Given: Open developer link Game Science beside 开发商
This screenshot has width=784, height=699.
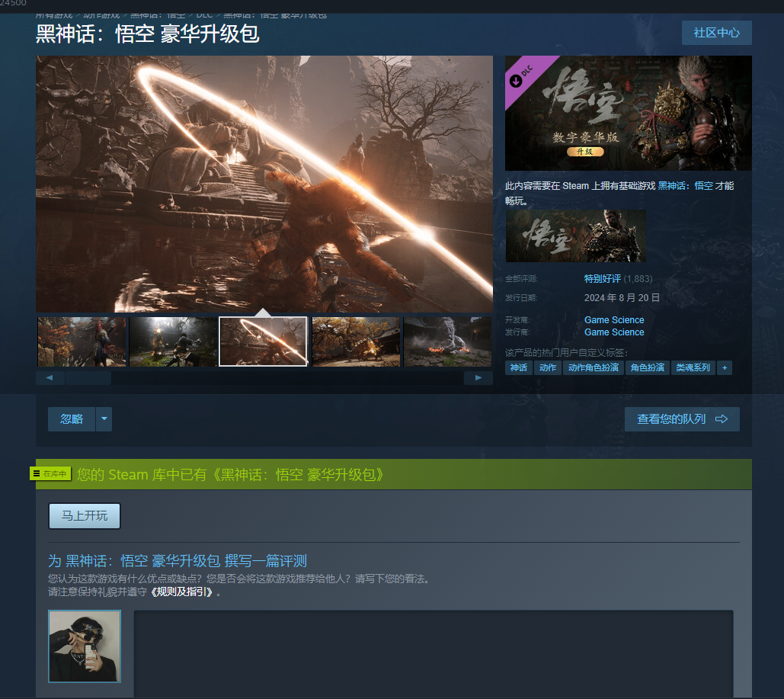Looking at the screenshot, I should pyautogui.click(x=614, y=319).
